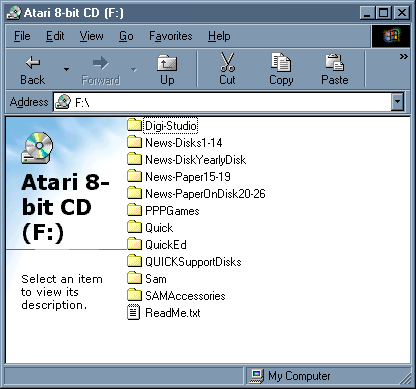Click the Paste clipboard icon
The width and height of the screenshot is (416, 389).
click(334, 62)
